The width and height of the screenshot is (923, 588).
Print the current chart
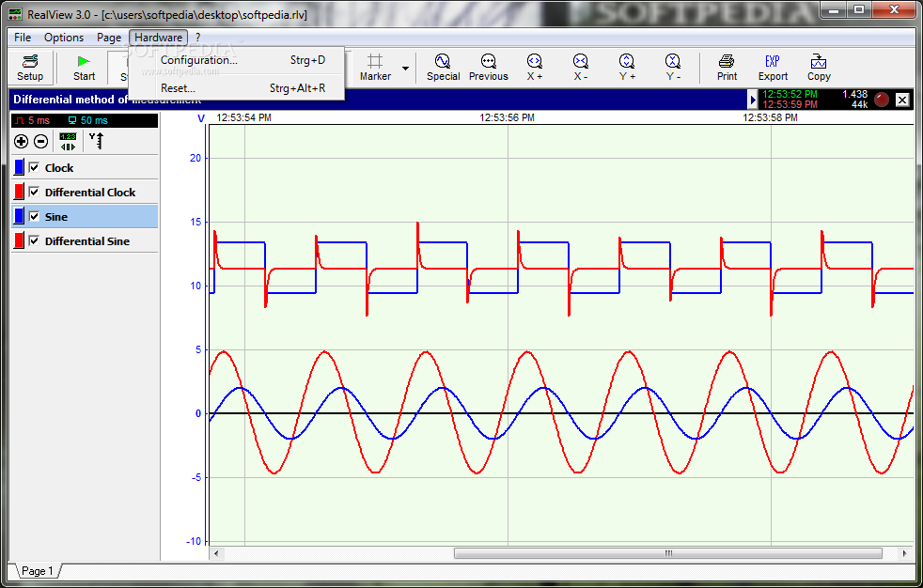point(727,68)
